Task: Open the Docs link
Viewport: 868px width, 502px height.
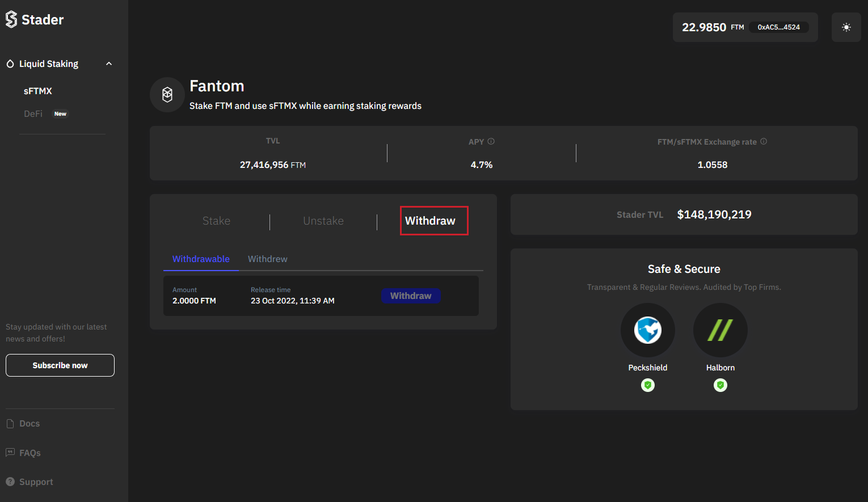Action: pos(30,424)
